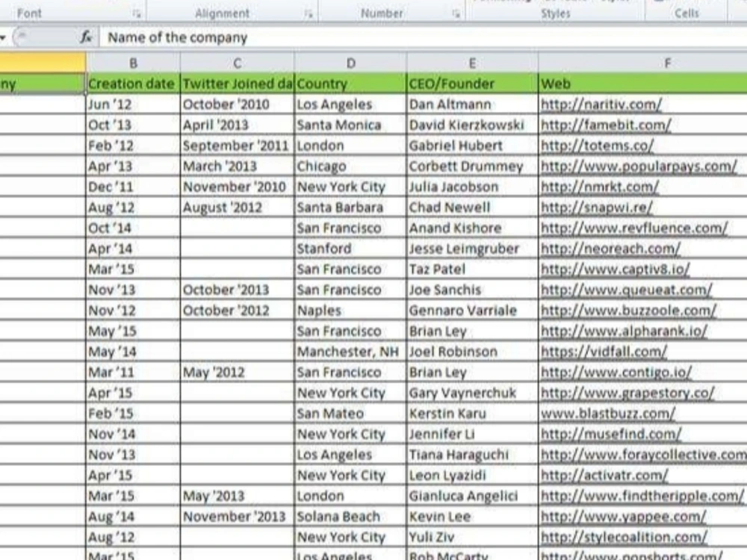This screenshot has height=560, width=747.
Task: Select the cell 'Santa Monica'
Action: (x=350, y=125)
